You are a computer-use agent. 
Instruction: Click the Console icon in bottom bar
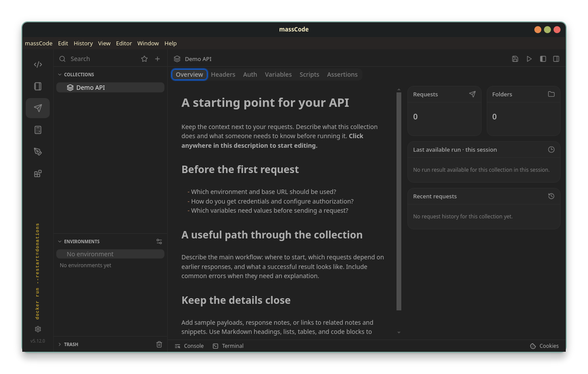pyautogui.click(x=178, y=346)
